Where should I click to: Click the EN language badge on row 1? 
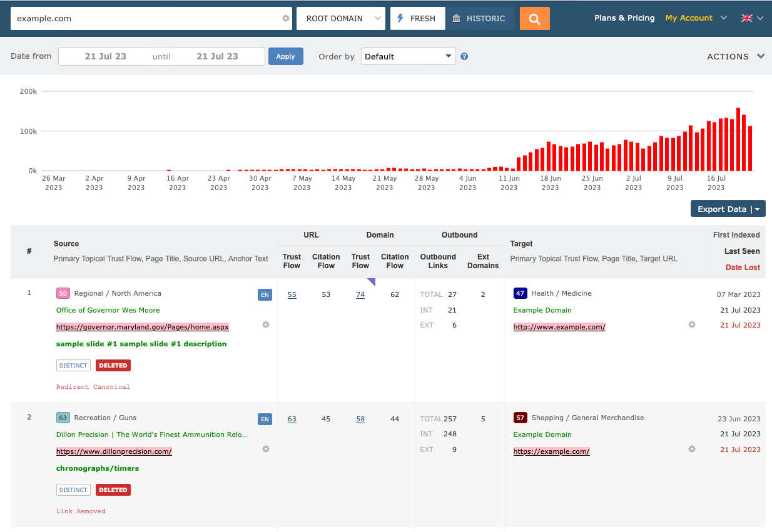pyautogui.click(x=264, y=294)
